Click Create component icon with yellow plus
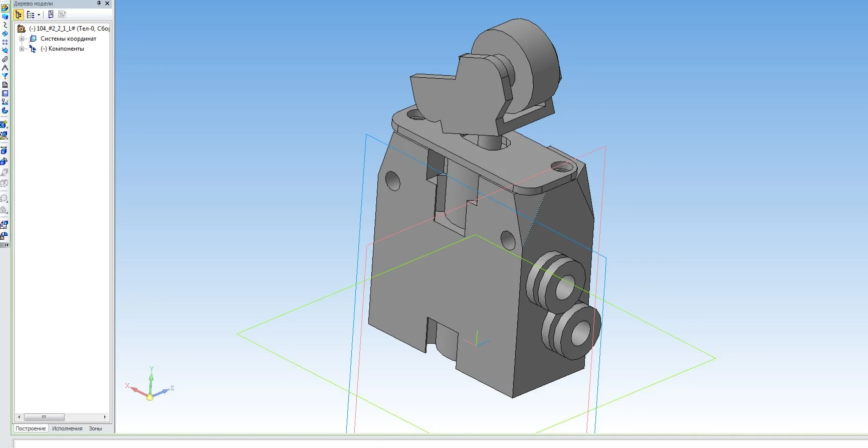 coord(4,124)
